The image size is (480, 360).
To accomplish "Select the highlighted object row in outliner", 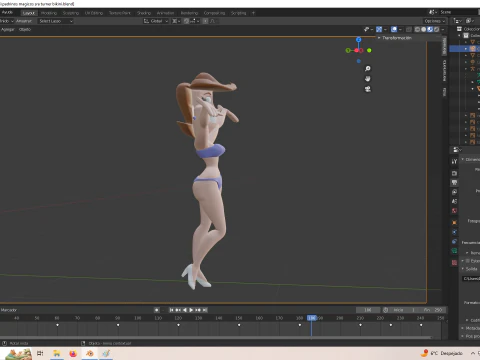I will click(465, 49).
